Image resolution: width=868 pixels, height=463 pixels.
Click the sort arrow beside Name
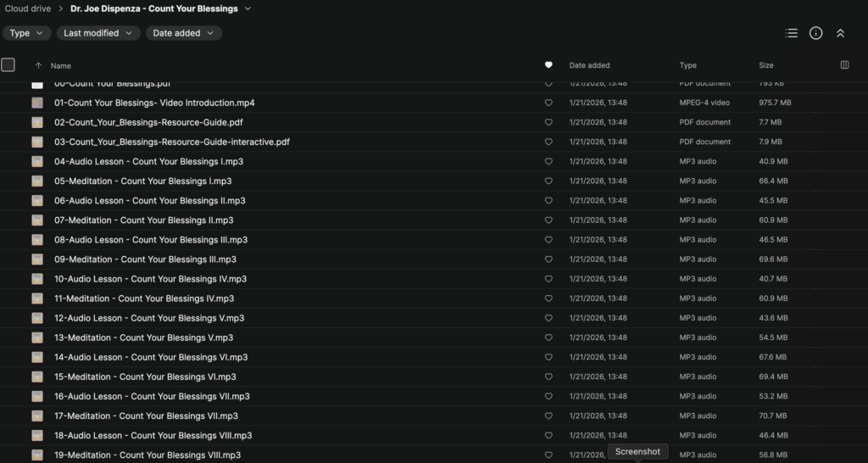point(38,65)
